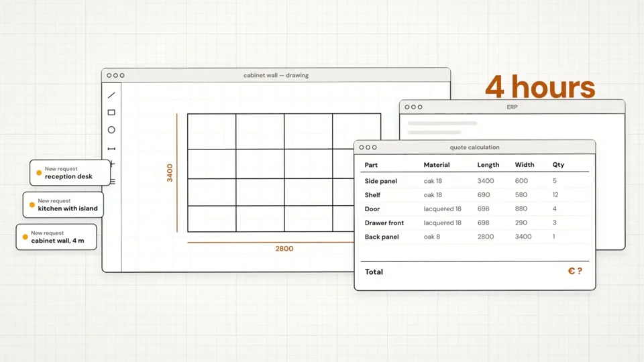Select the Rectangle tool in drawing toolbar
The image size is (644, 362).
coord(111,113)
